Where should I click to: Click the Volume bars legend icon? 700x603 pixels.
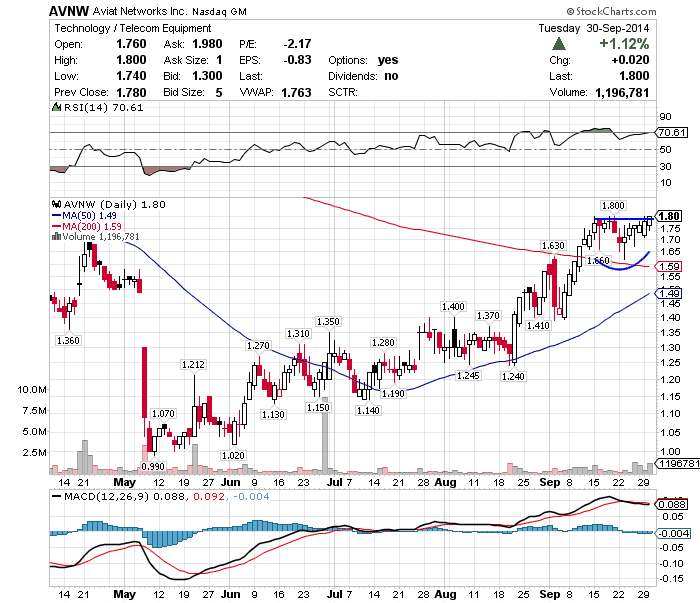pos(56,237)
